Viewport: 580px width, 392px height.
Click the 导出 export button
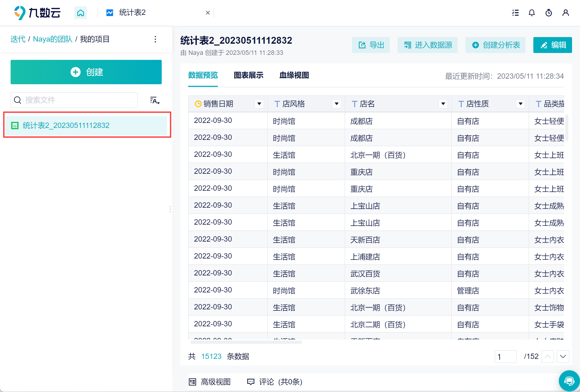[x=371, y=45]
